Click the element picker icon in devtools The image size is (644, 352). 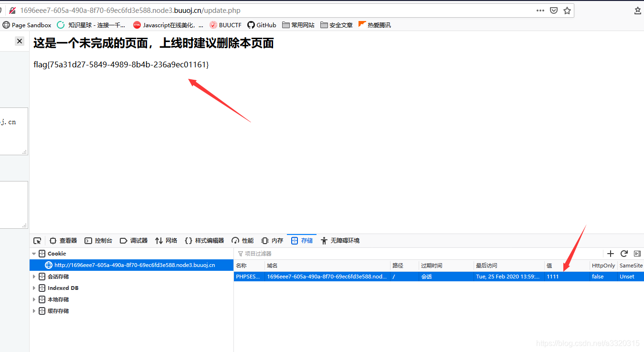(37, 241)
